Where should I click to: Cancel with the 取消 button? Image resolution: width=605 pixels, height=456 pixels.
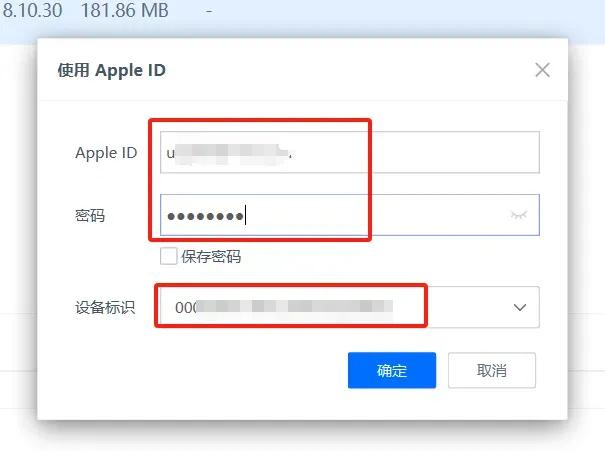492,370
